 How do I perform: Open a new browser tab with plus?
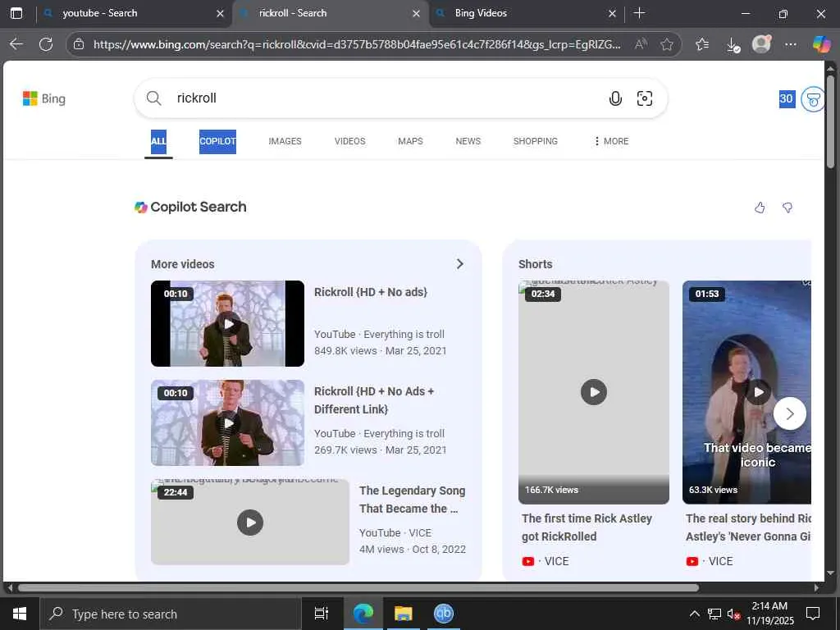pos(639,13)
